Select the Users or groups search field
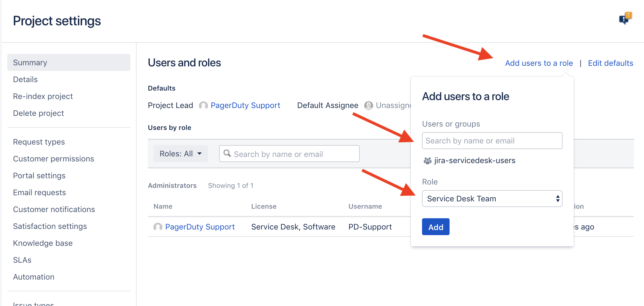 click(x=492, y=141)
